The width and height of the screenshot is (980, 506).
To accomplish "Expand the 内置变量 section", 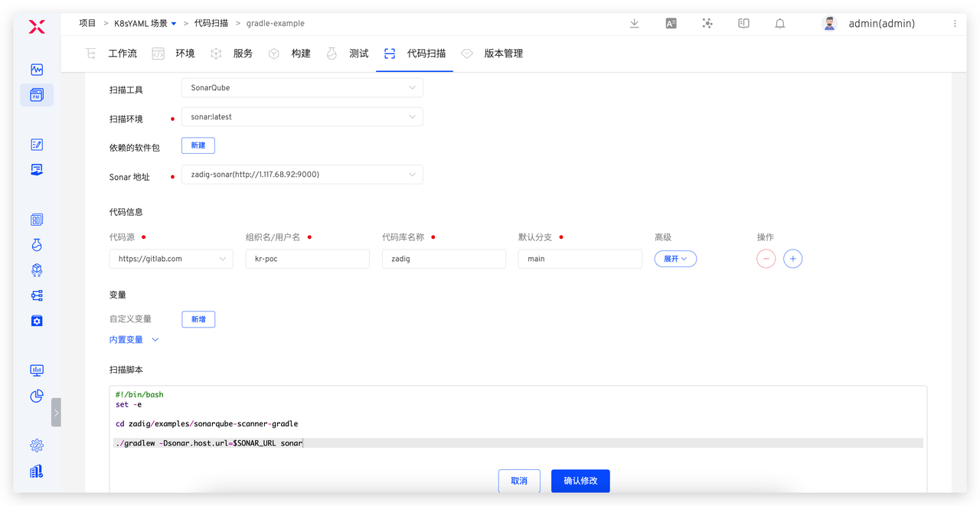I will click(x=134, y=339).
